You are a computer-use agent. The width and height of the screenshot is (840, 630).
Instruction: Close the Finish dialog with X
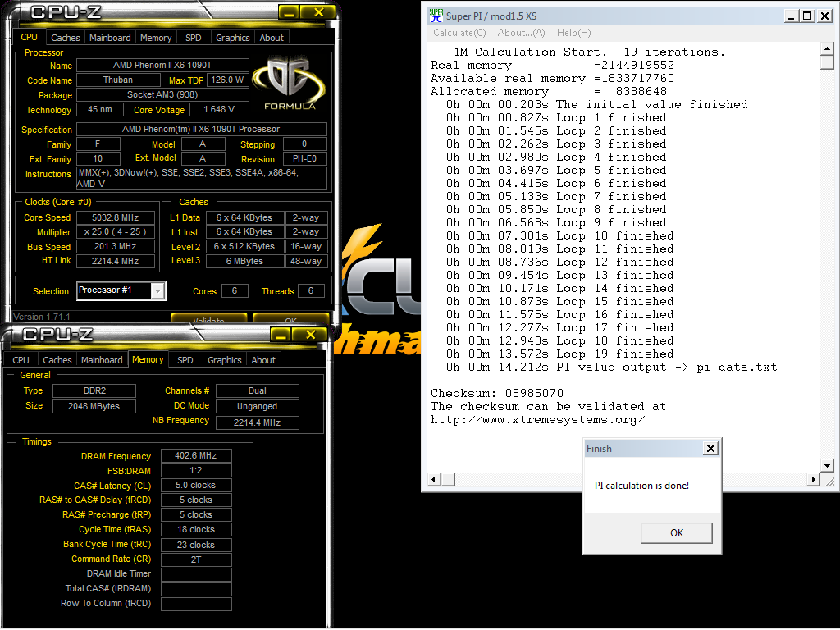click(710, 449)
